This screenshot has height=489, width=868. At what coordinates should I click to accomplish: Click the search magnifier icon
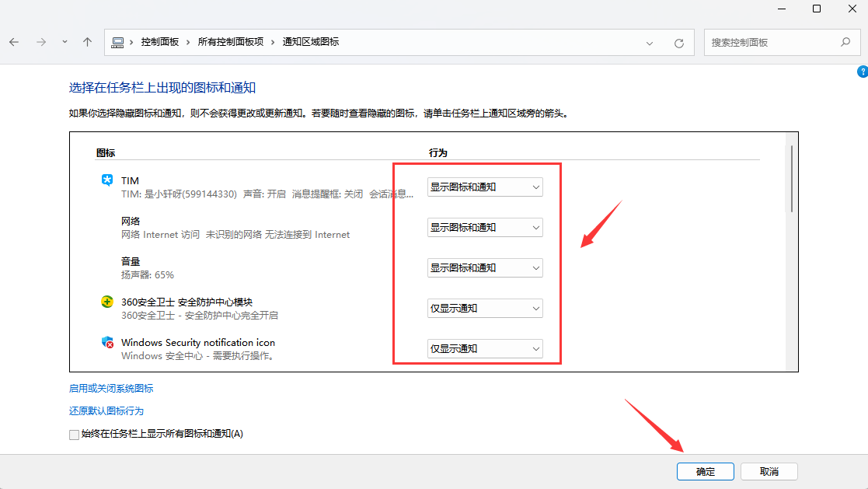(845, 42)
